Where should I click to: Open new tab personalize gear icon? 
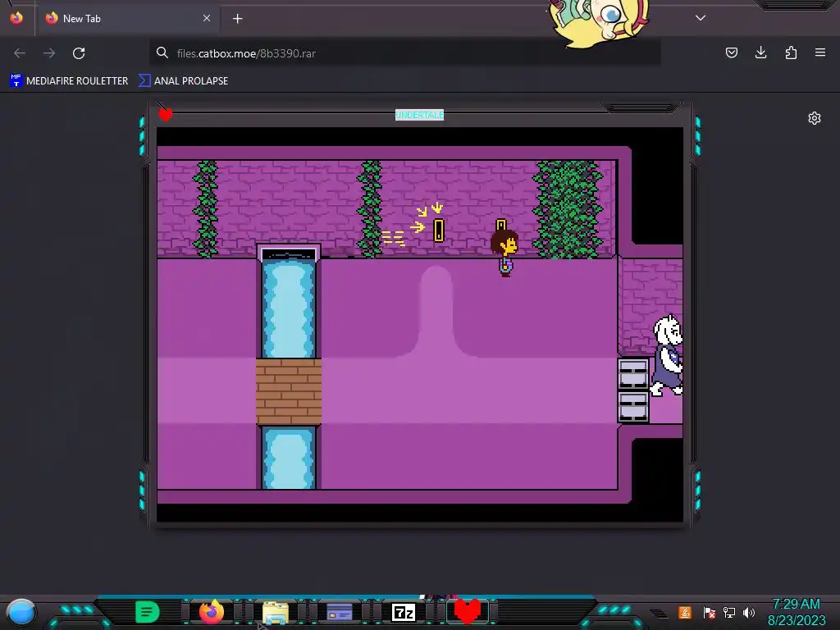(x=815, y=118)
